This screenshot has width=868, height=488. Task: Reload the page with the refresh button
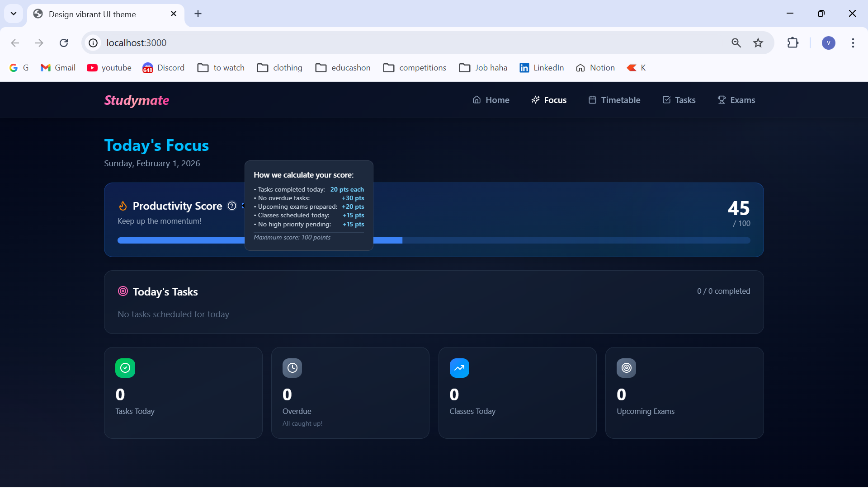(64, 43)
